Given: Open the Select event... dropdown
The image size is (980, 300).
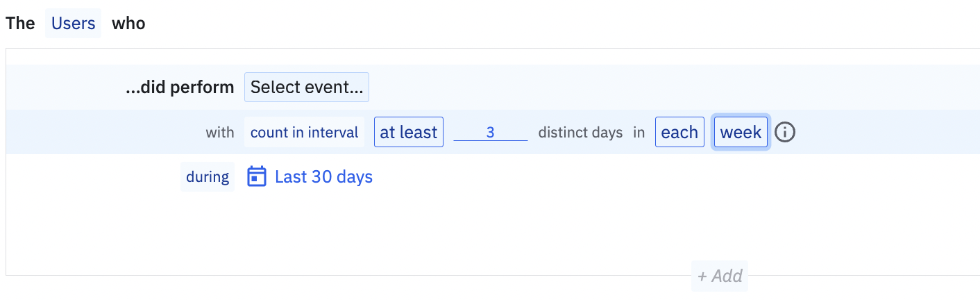Looking at the screenshot, I should 306,87.
